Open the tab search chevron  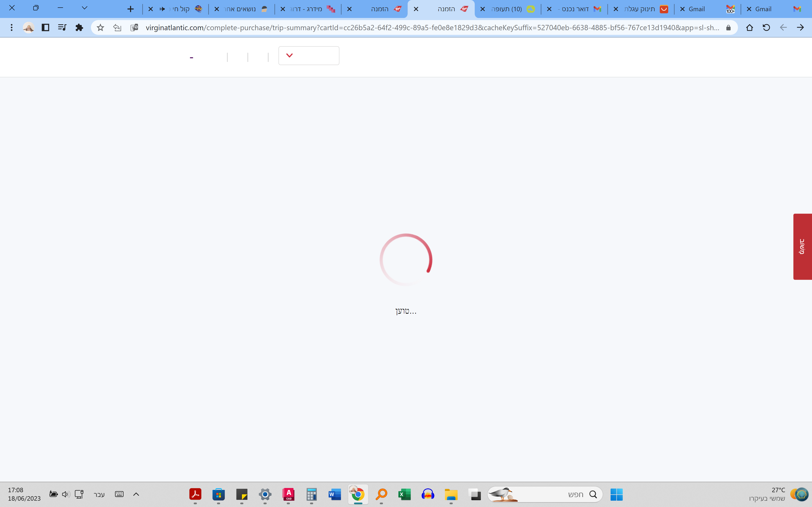(x=85, y=8)
